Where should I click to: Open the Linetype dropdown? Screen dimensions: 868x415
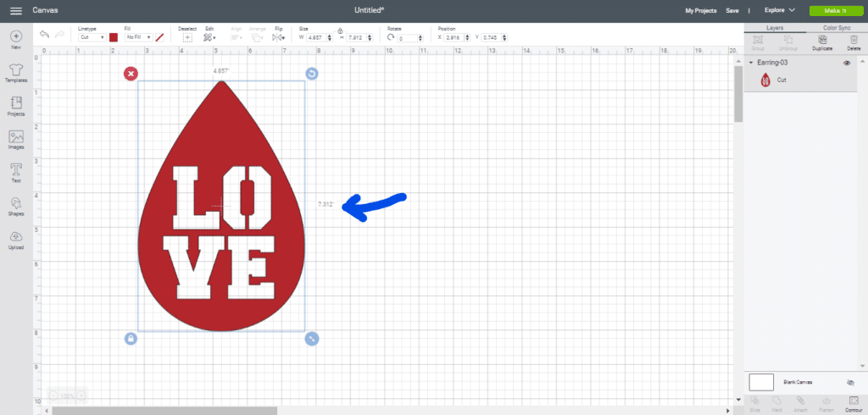92,37
